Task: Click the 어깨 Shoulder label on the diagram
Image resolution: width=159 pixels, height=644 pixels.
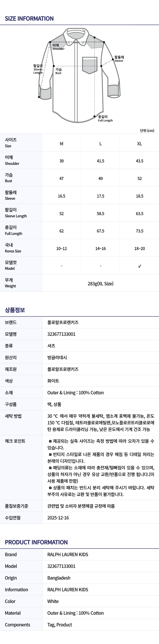Action: click(x=58, y=47)
